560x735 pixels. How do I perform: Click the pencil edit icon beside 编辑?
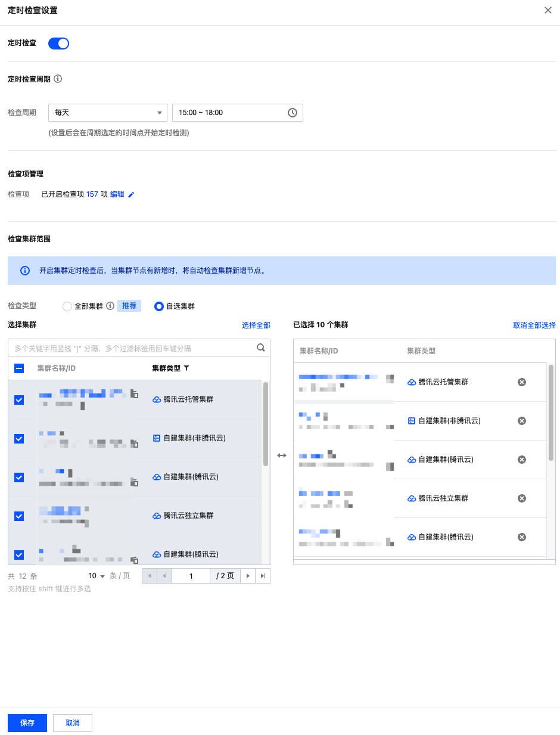click(x=132, y=194)
